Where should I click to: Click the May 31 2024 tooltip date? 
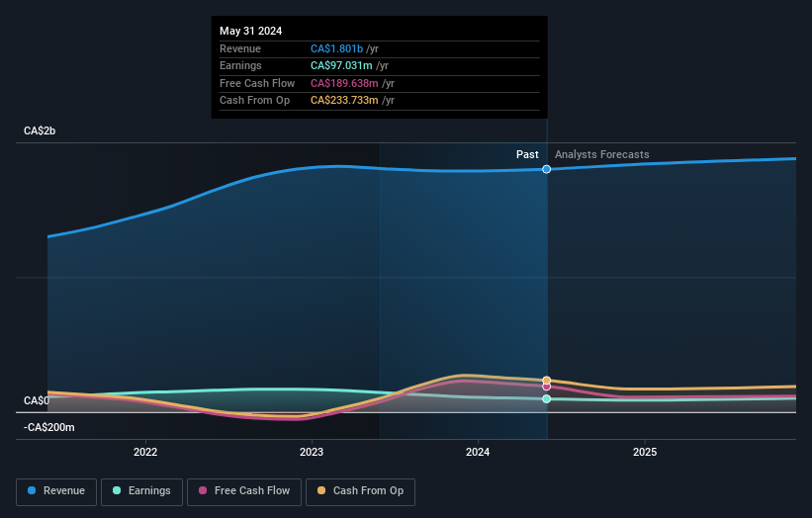[x=250, y=31]
